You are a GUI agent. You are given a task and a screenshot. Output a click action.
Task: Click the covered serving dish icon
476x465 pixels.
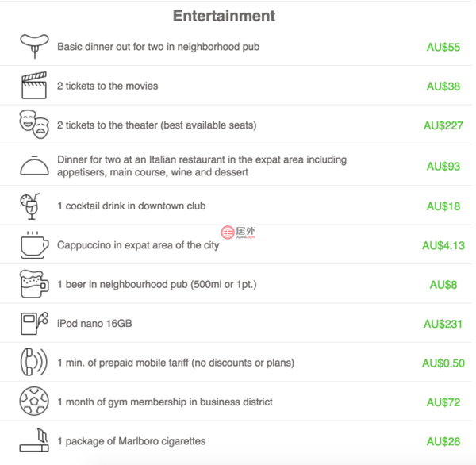click(35, 166)
